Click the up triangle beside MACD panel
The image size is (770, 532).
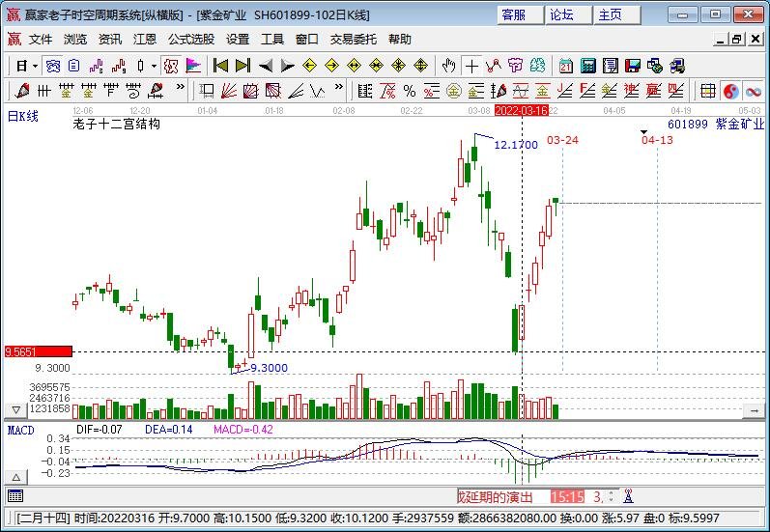point(16,477)
